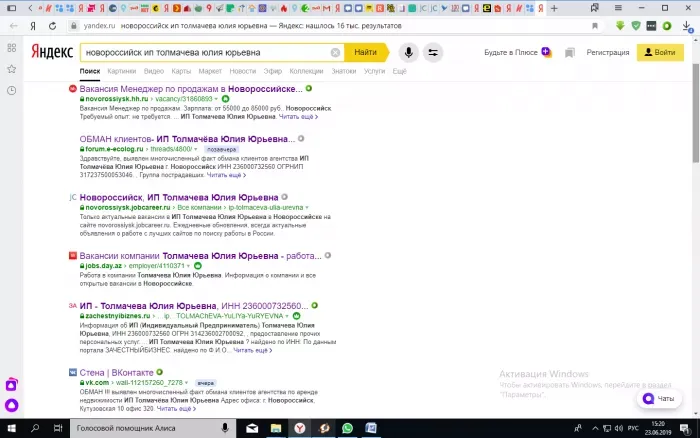Click the Alice microphone on taskbar
The width and height of the screenshot is (700, 438).
tap(225, 428)
